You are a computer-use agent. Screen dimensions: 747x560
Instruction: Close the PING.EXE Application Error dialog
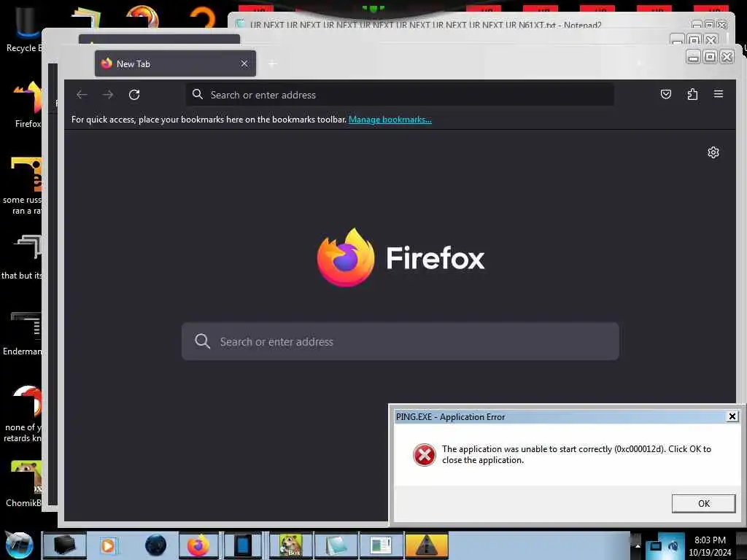pos(732,416)
